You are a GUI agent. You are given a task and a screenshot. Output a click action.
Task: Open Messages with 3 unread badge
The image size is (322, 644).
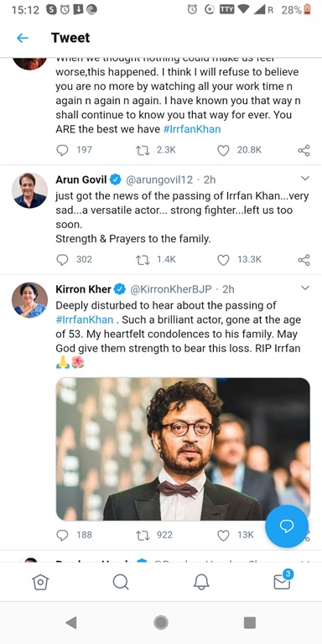tap(283, 580)
